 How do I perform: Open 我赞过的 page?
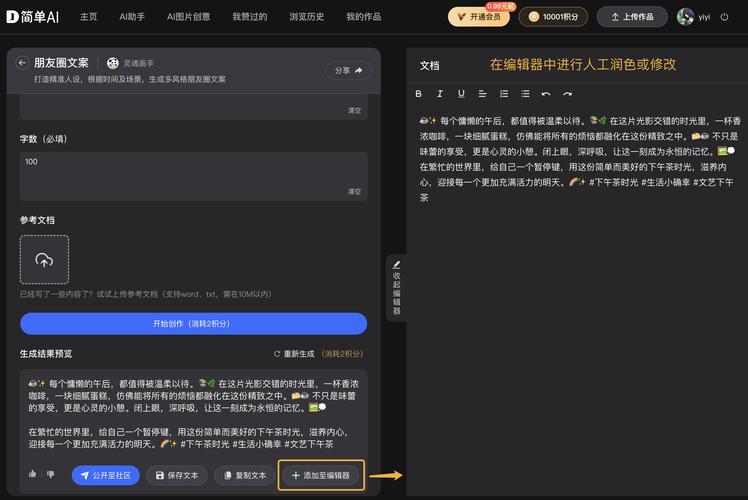(249, 17)
